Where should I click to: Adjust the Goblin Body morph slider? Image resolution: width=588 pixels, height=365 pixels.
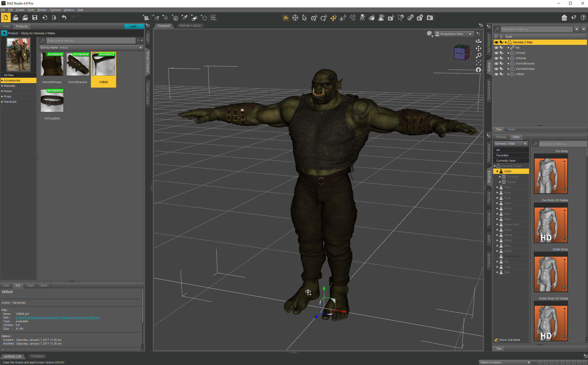pos(565,274)
